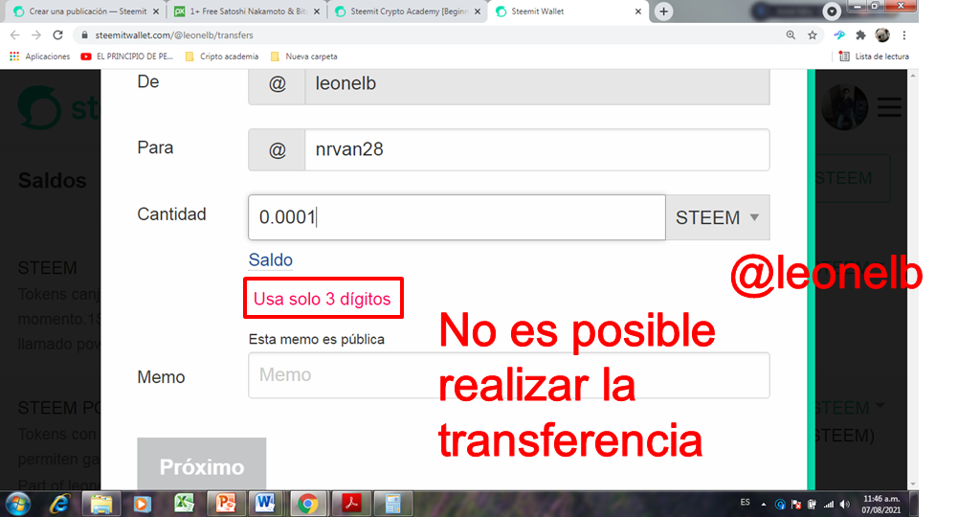Open the Nueva carpeta bookmark folder
980x517 pixels.
304,56
